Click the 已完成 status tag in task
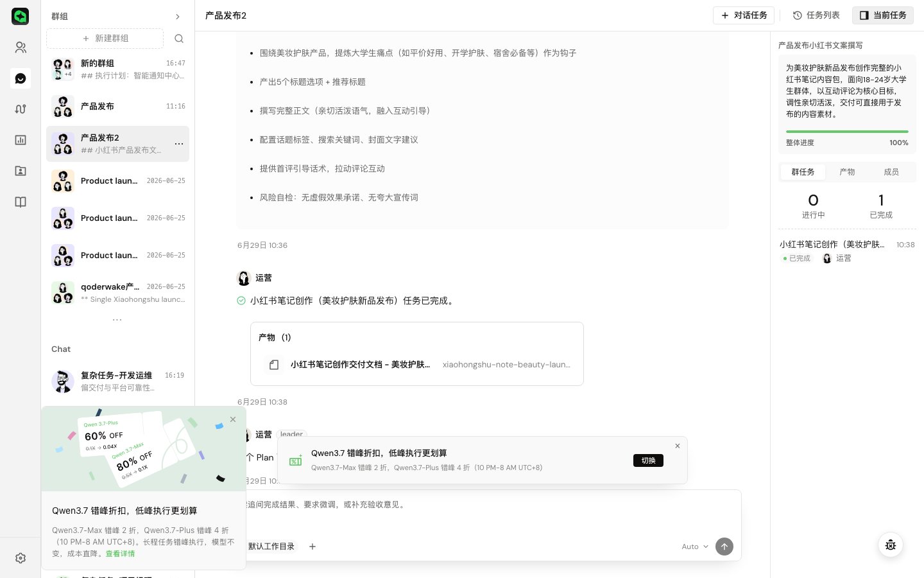924x578 pixels. [x=797, y=258]
